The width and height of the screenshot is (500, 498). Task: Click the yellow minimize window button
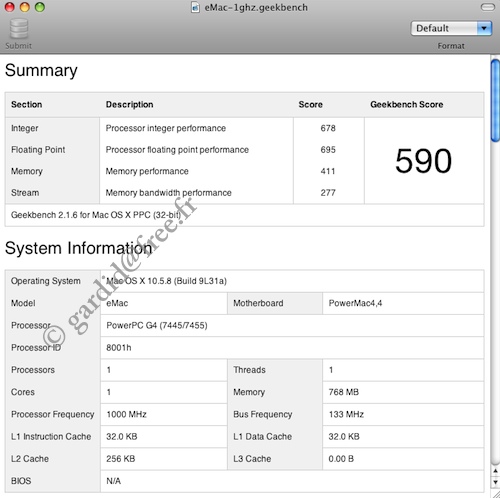click(x=25, y=7)
